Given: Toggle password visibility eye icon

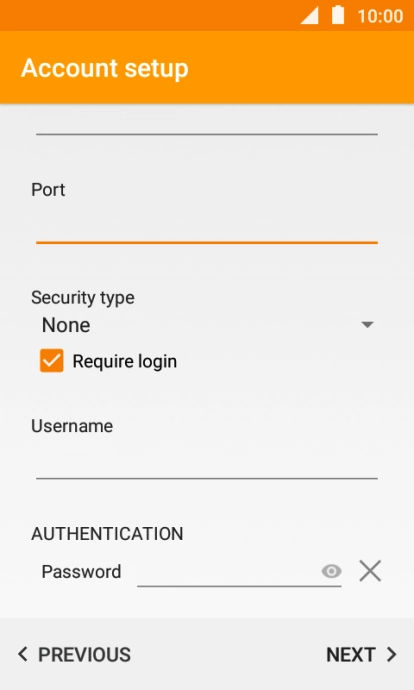Looking at the screenshot, I should (331, 571).
